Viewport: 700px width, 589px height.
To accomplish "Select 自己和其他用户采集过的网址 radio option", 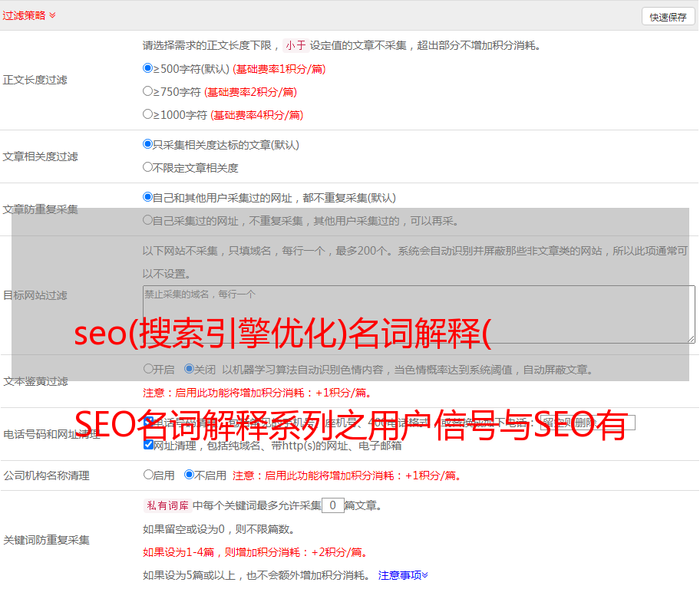I will (x=147, y=197).
